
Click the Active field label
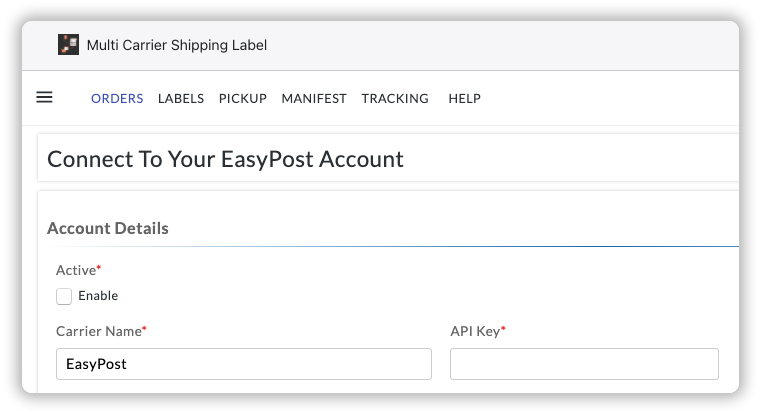(x=76, y=271)
